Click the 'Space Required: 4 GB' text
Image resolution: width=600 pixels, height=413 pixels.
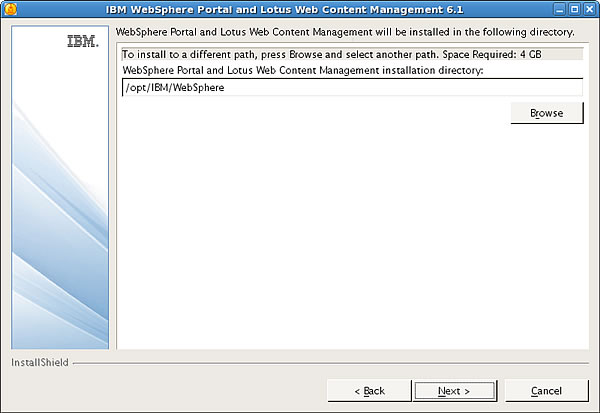492,54
